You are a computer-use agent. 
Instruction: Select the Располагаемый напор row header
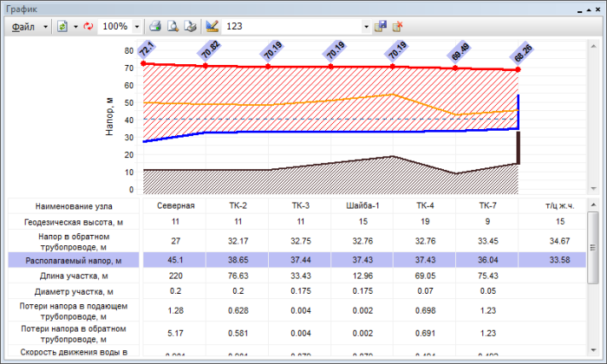point(73,259)
